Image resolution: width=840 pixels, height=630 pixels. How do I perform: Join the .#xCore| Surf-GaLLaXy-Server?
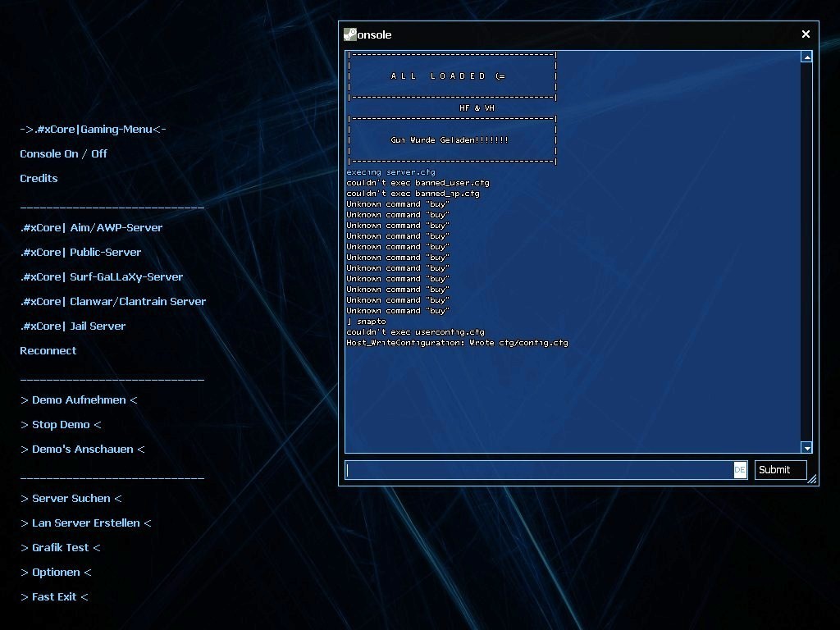(100, 276)
